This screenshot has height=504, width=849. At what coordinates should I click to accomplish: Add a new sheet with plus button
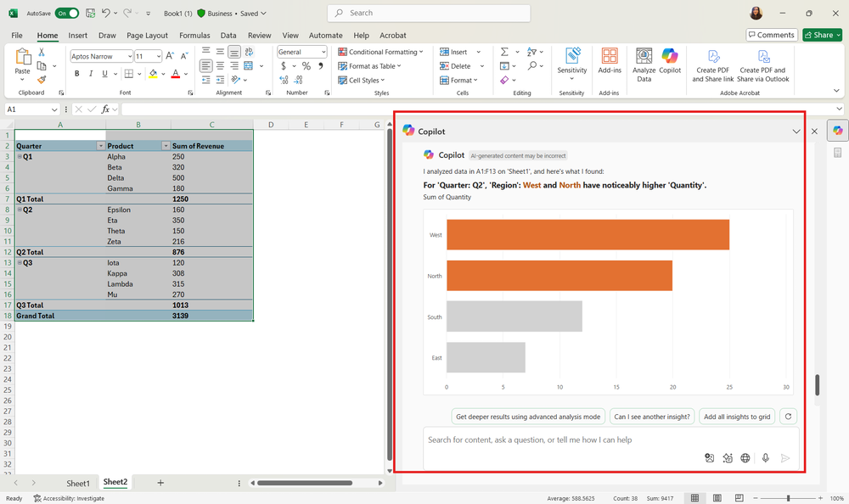(160, 483)
